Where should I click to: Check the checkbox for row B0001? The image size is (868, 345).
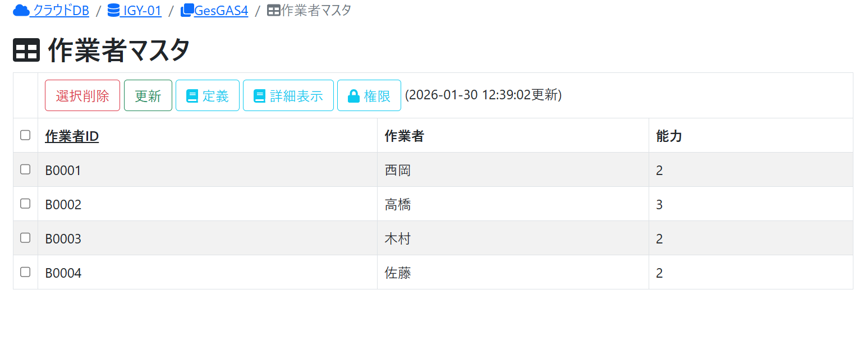25,169
